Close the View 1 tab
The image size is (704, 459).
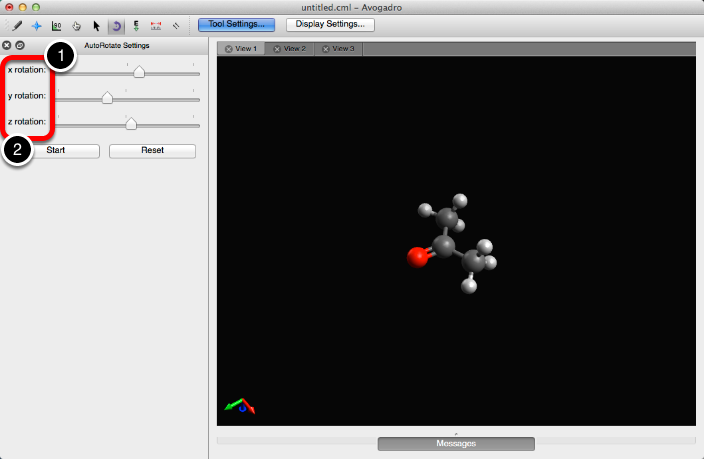[229, 48]
